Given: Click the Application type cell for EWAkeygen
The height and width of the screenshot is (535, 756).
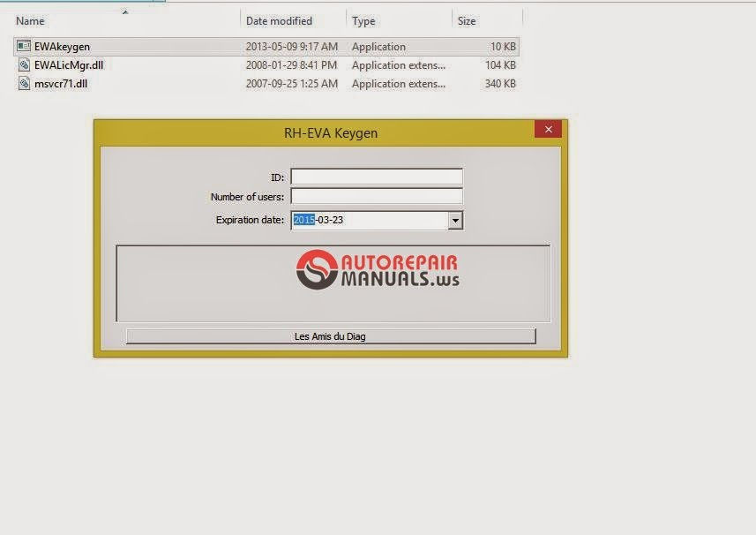Looking at the screenshot, I should click(378, 47).
